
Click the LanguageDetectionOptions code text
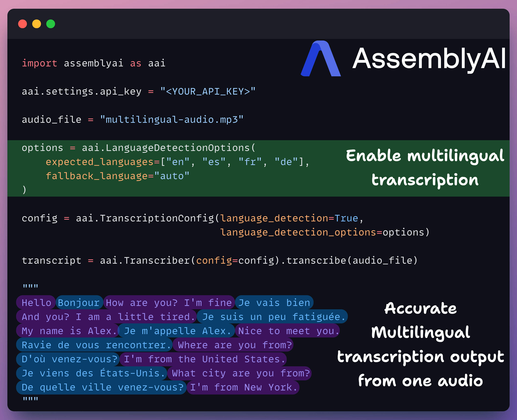pos(177,148)
